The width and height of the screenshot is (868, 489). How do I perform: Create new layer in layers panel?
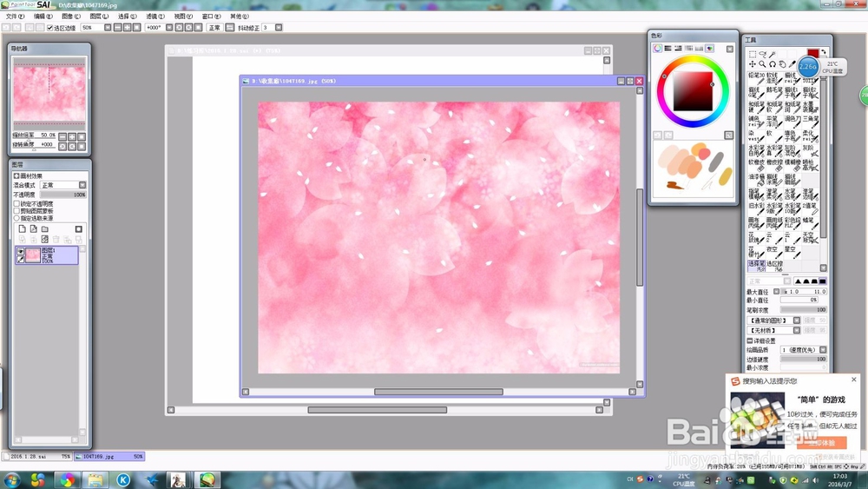pos(23,228)
